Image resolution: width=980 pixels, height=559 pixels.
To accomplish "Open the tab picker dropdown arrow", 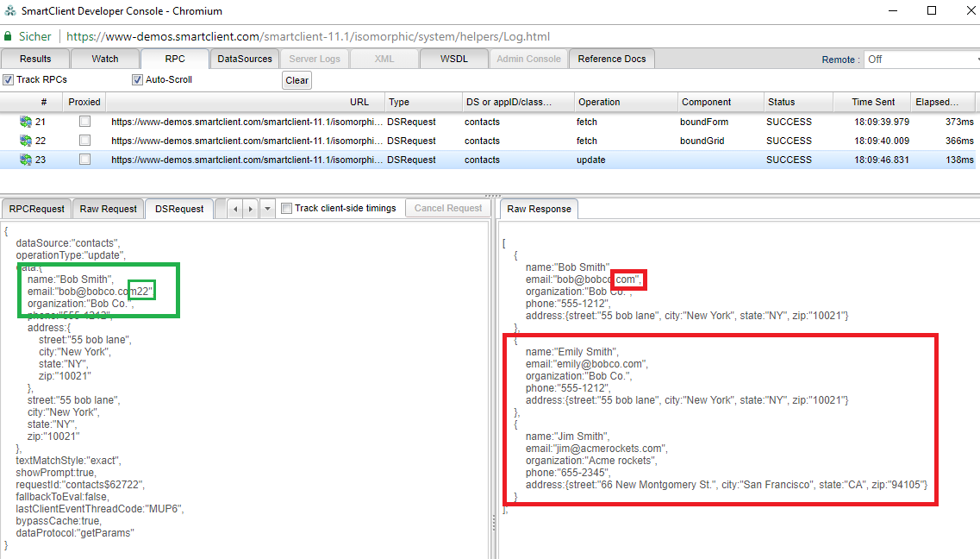I will coord(267,209).
